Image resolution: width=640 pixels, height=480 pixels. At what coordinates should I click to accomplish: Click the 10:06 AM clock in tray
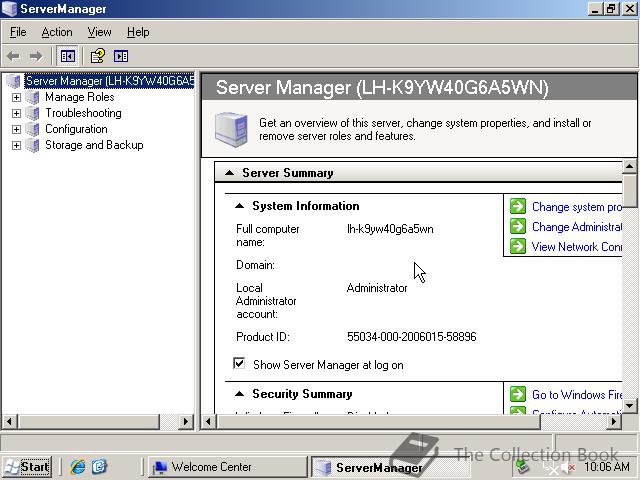coord(607,467)
